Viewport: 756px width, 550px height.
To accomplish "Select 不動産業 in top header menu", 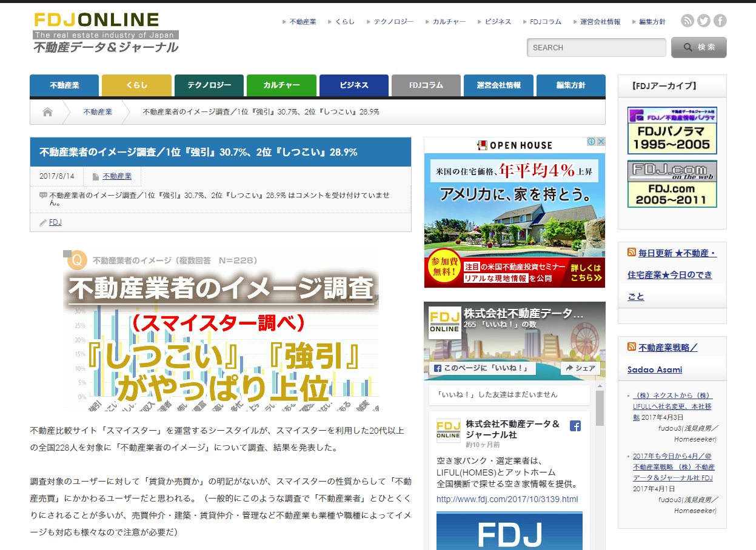I will point(303,22).
